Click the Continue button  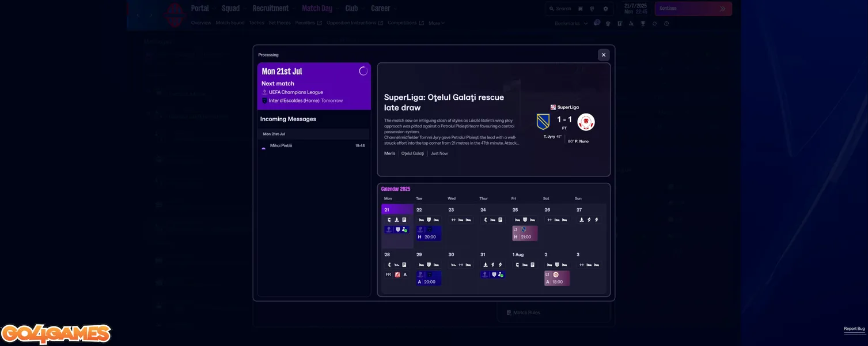(693, 9)
